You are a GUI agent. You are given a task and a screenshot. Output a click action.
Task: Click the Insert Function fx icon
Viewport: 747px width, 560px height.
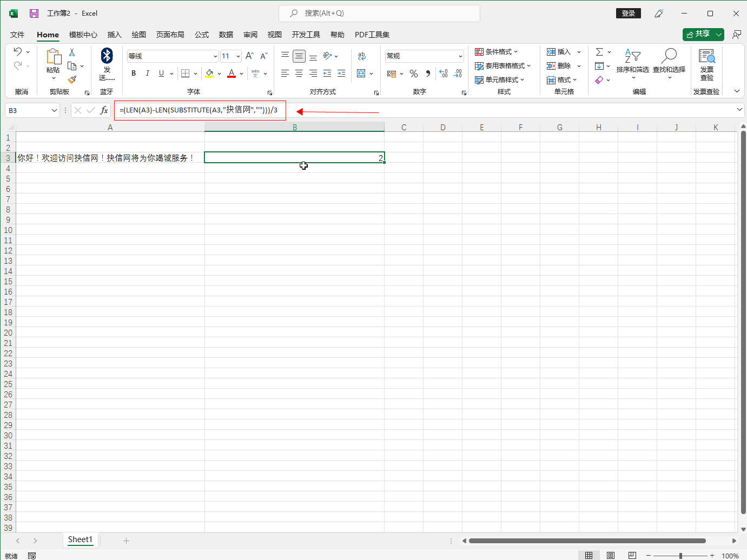(x=104, y=110)
